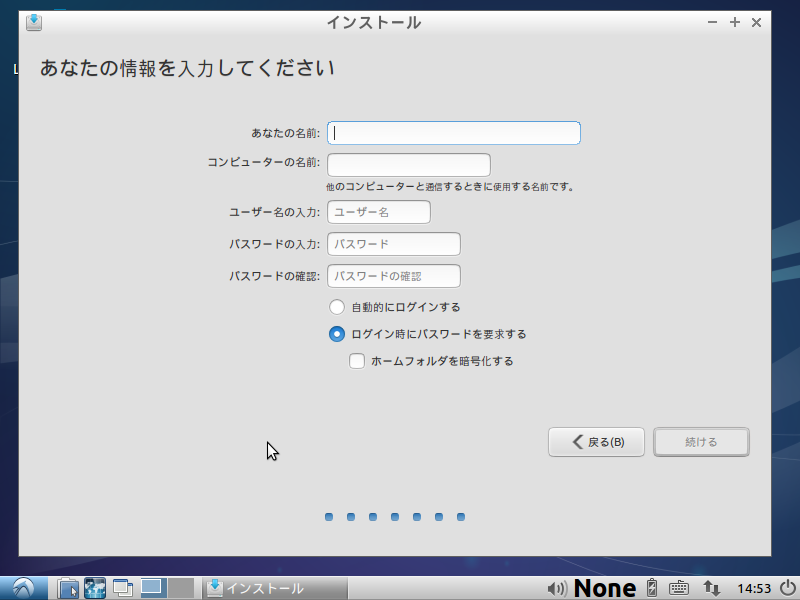Click the コンピューターの名前 input field

click(408, 164)
